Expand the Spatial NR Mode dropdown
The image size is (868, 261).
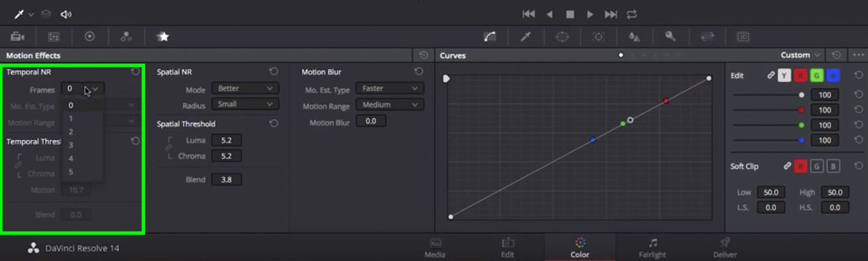(x=245, y=89)
